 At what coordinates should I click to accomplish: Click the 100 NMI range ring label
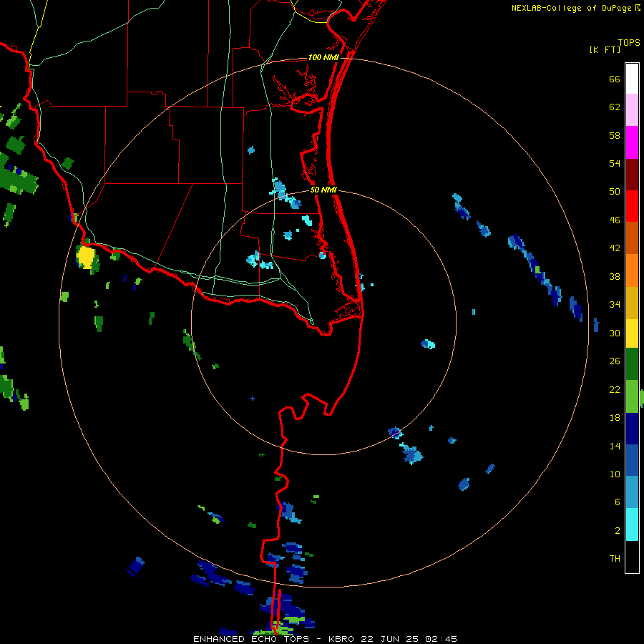pyautogui.click(x=323, y=57)
